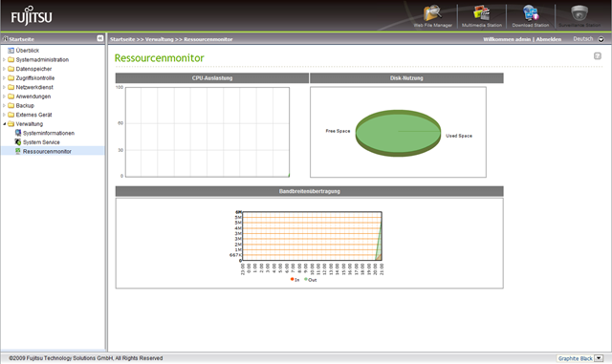Open the Surveillance Station camera icon

[579, 12]
